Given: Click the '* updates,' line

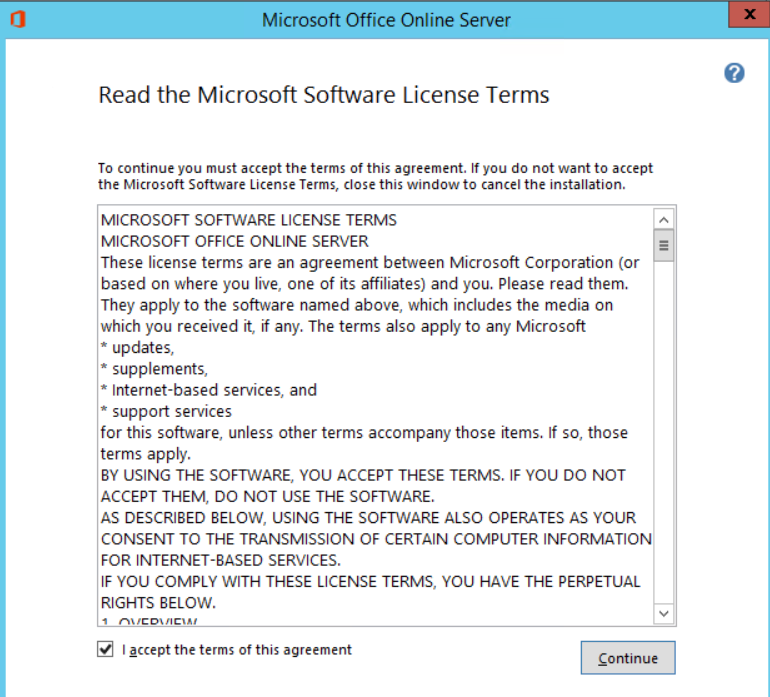Looking at the screenshot, I should tap(138, 348).
